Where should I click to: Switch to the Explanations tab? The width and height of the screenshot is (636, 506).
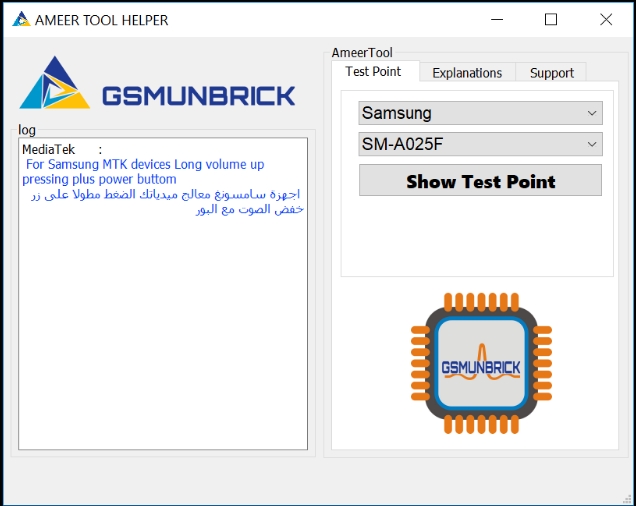click(467, 73)
